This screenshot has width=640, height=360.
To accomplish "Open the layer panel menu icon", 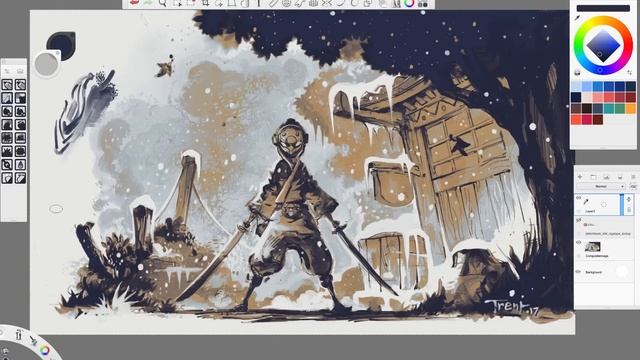I will 633,177.
